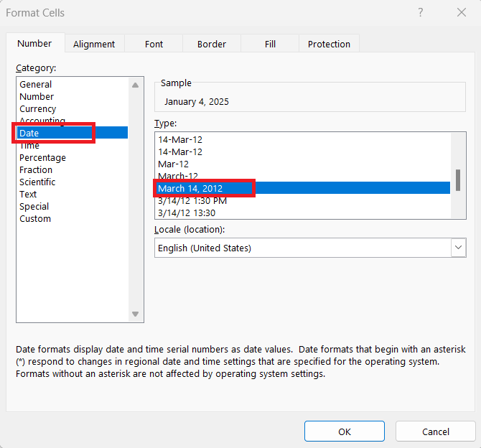This screenshot has width=481, height=448.
Task: Switch to the Border tab
Action: pyautogui.click(x=212, y=45)
